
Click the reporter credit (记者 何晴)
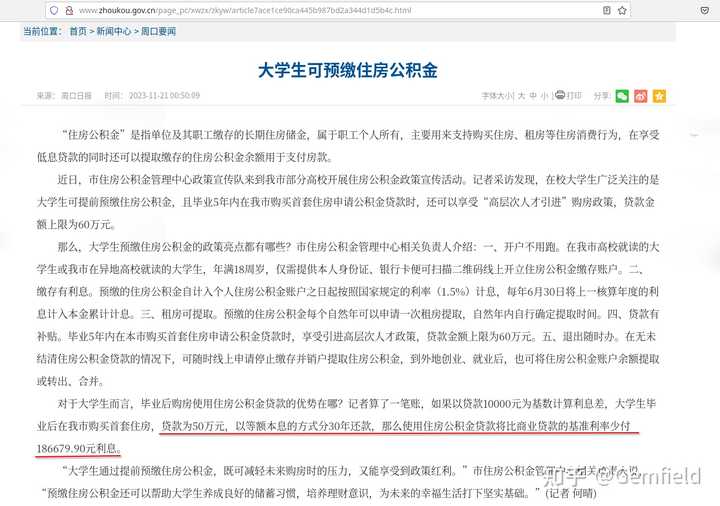pyautogui.click(x=571, y=493)
